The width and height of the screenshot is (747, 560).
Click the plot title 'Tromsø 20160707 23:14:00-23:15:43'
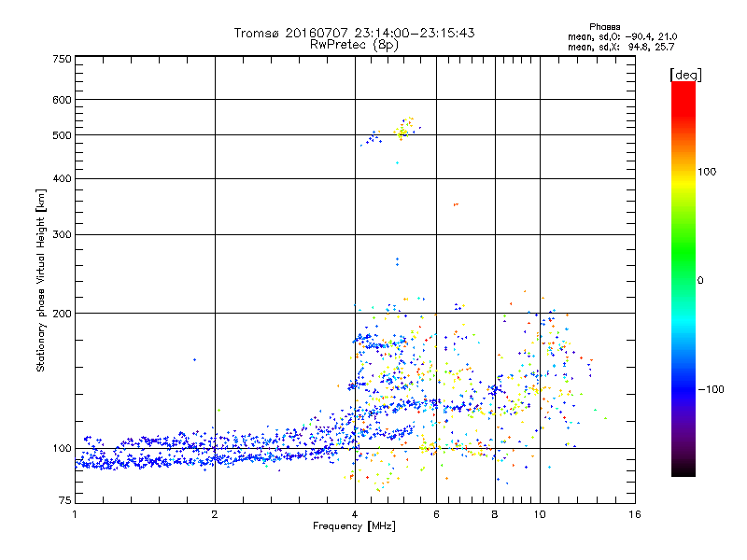pyautogui.click(x=354, y=33)
